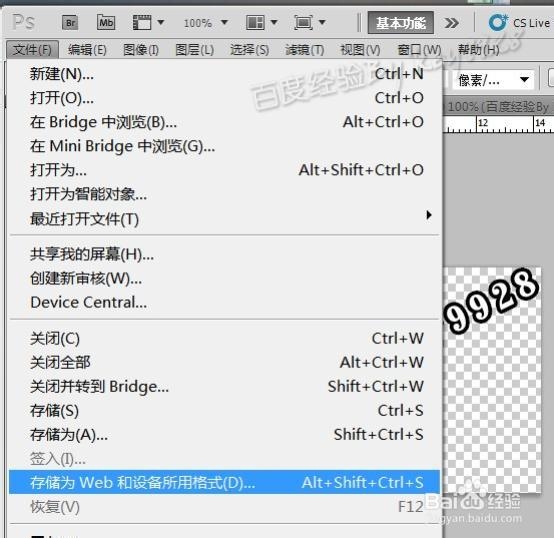Select 在 Bridge 中浏览(B)... entry
554x538 pixels.
click(224, 122)
